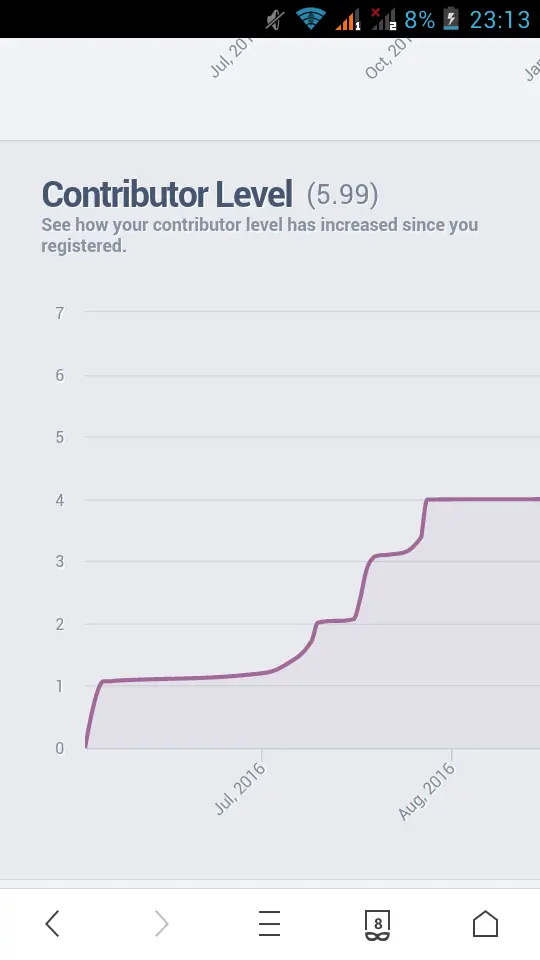Screen dimensions: 540x960
Task: Tap the SIM 1 signal strength icon
Action: click(348, 20)
